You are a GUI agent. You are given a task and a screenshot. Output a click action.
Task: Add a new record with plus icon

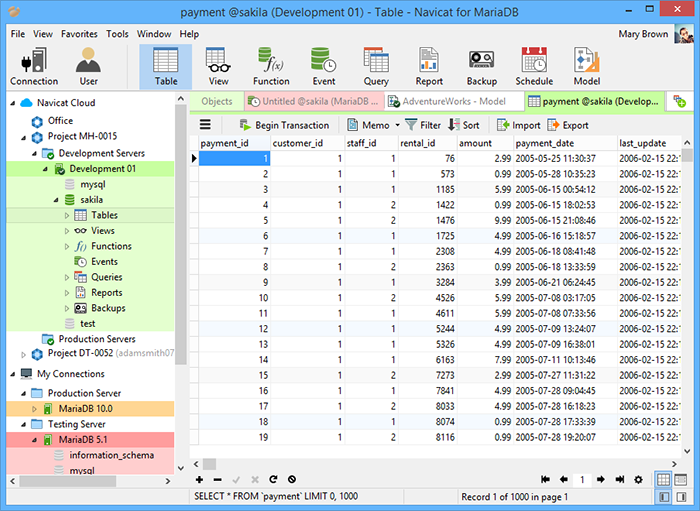pos(199,479)
